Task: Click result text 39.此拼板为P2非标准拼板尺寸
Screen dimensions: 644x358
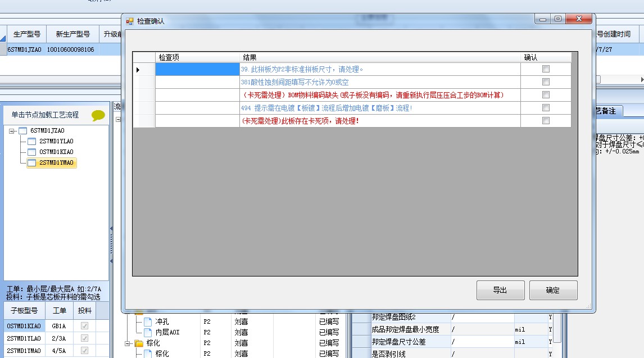Action: pyautogui.click(x=302, y=69)
